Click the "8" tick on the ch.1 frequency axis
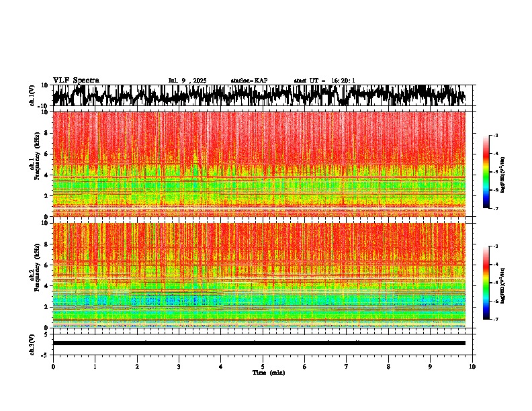Image resolution: width=532 pixels, height=411 pixels. point(47,133)
